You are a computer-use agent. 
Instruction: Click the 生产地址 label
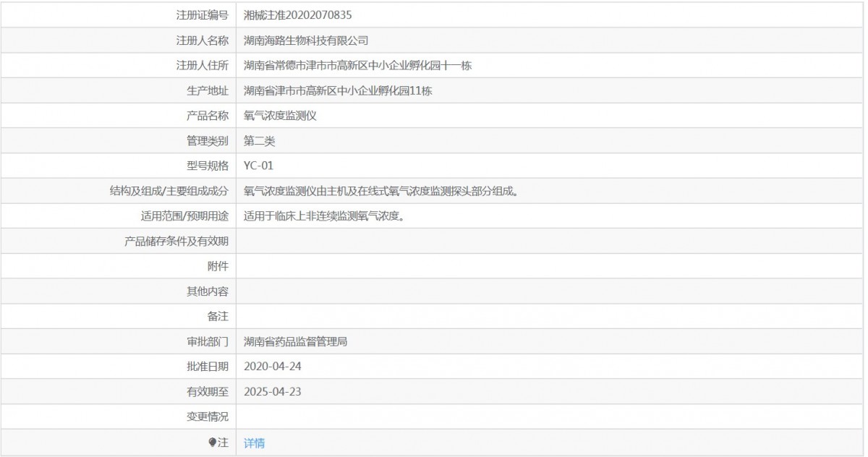(x=207, y=90)
